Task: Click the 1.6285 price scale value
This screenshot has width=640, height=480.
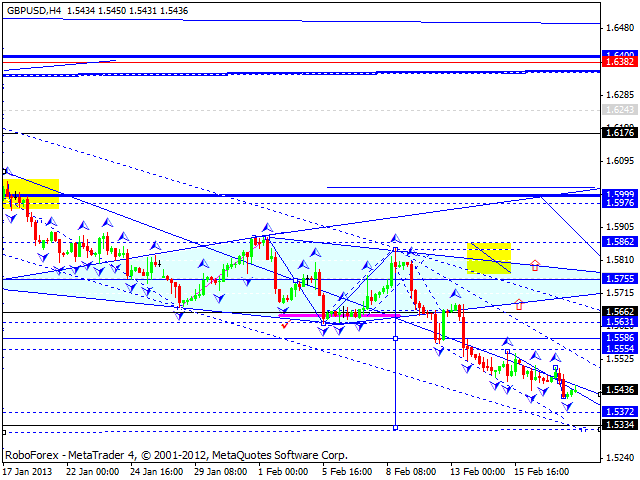Action: tap(620, 95)
